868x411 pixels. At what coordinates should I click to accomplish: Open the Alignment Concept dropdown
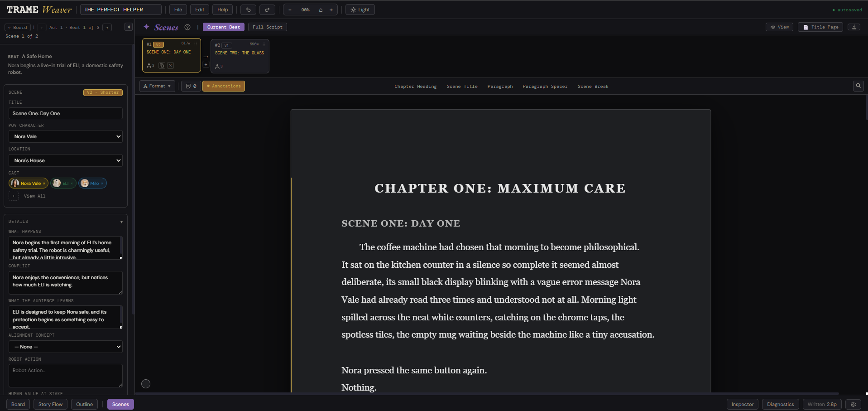66,347
